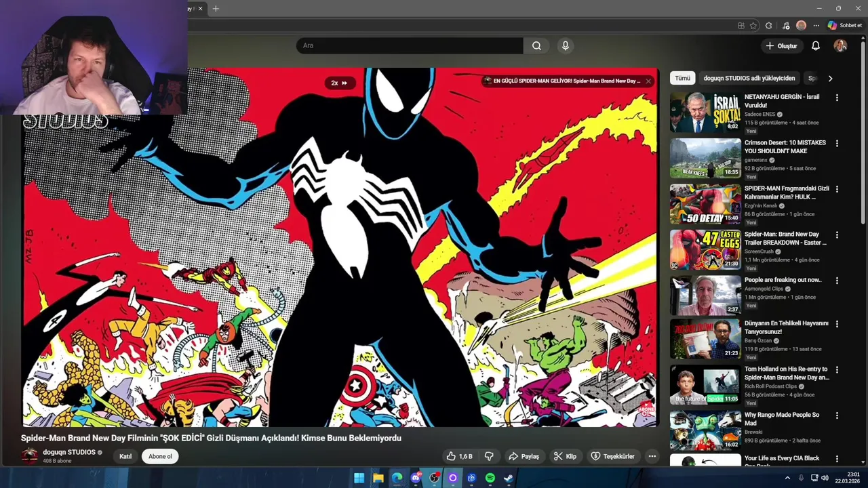Open Edge settings and more menu
The image size is (868, 488).
[x=816, y=26]
